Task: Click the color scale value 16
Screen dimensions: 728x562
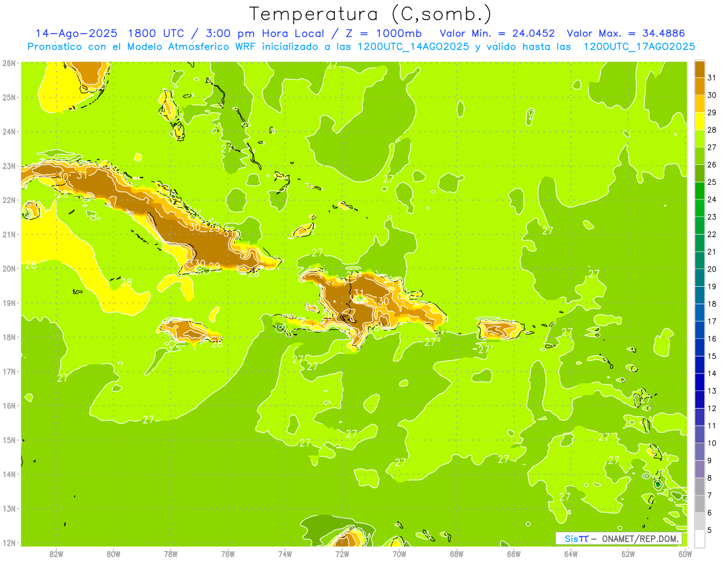Action: coord(712,338)
